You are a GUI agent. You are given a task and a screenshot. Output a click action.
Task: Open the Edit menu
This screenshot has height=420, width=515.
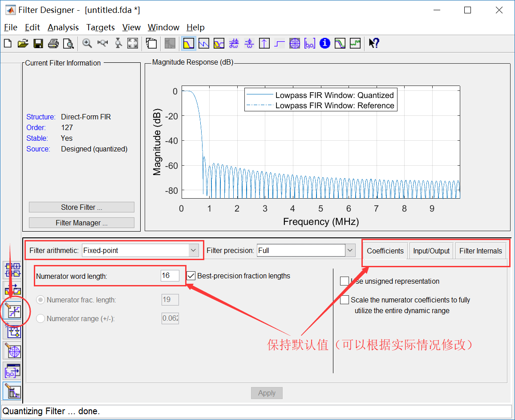(x=32, y=27)
